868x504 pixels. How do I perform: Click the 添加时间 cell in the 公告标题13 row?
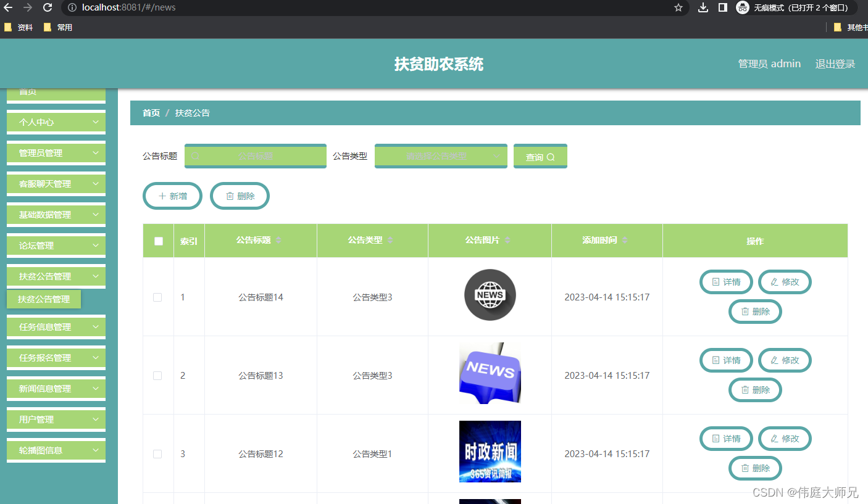(607, 376)
